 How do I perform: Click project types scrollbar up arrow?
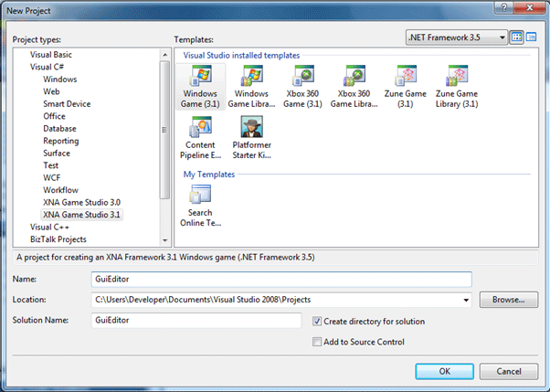click(x=164, y=55)
